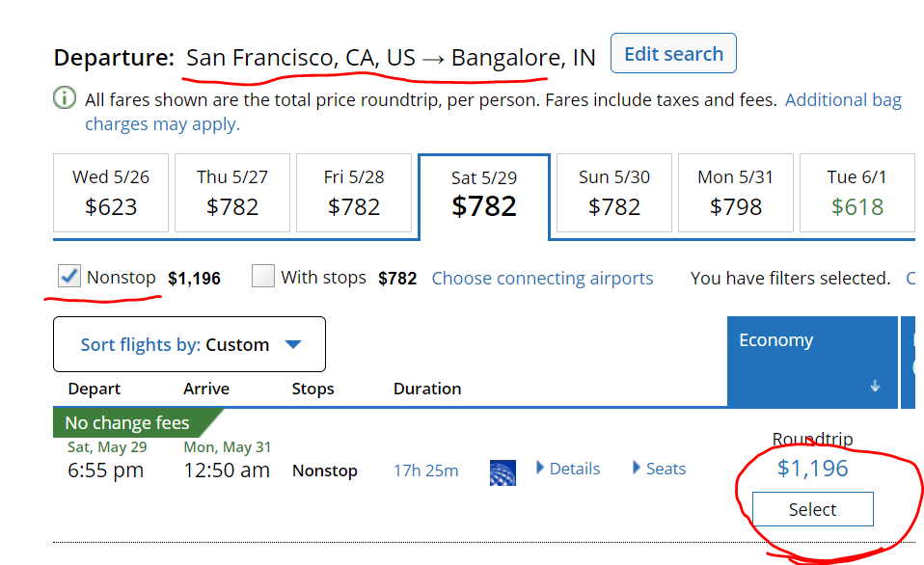Open Additional bag charges link
The width and height of the screenshot is (924, 565).
pos(842,99)
